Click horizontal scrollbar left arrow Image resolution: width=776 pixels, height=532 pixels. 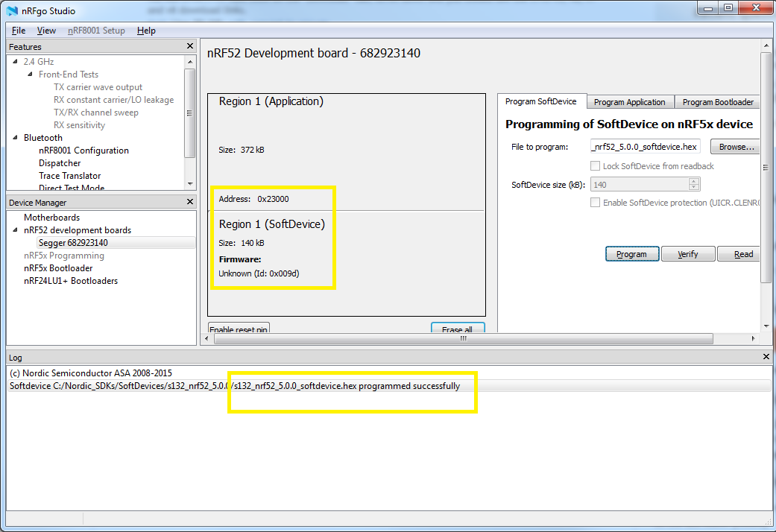[207, 338]
